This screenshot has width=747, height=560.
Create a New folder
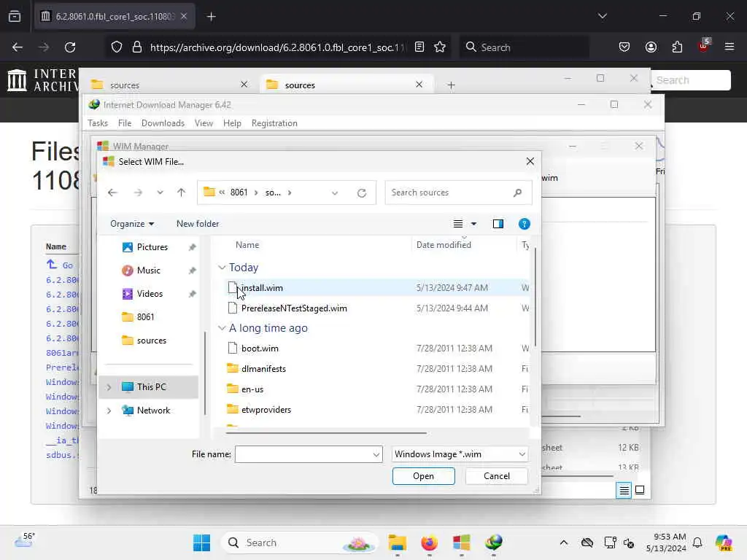click(198, 224)
